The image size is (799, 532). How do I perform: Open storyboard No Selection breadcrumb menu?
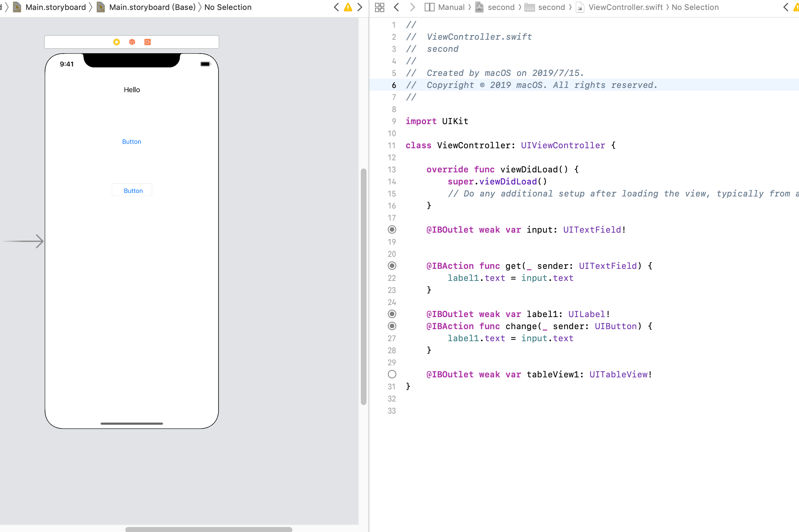pos(228,7)
